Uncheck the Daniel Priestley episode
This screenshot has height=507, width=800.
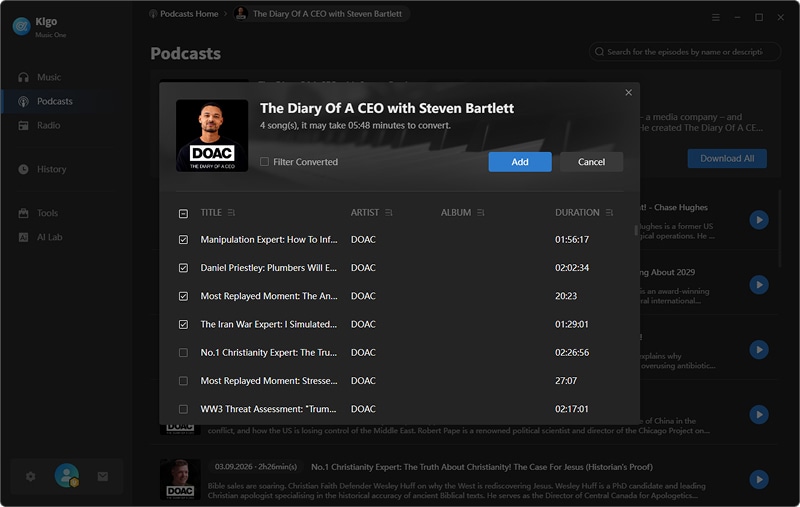pyautogui.click(x=183, y=268)
